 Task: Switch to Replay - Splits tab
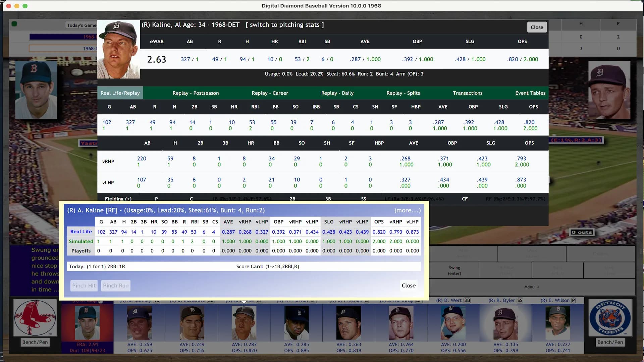click(403, 93)
